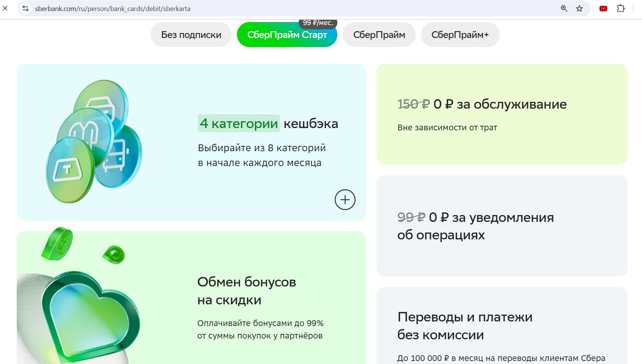
Task: Click 'До 100 000 ₽ в месяц' text
Action: click(x=501, y=358)
